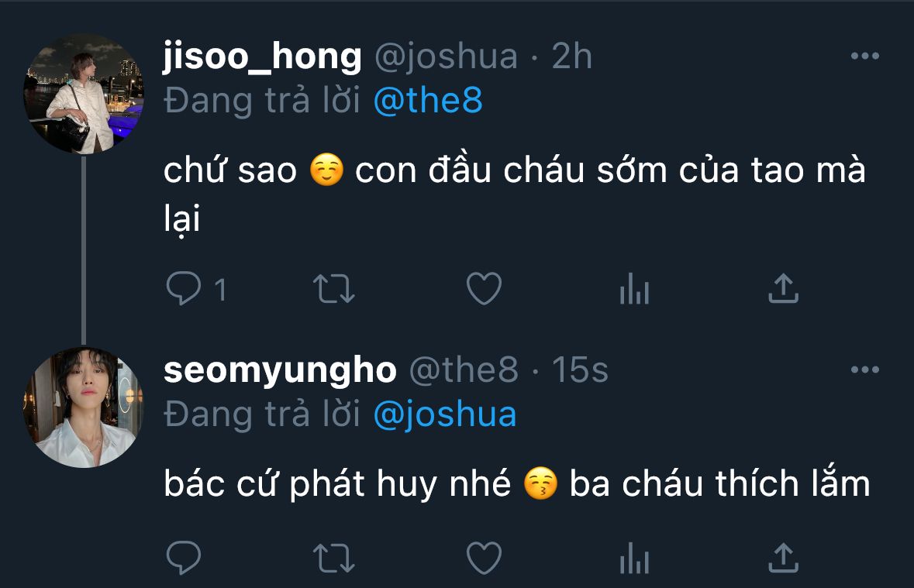The width and height of the screenshot is (914, 588).
Task: Click the 2h timestamp on first tweet
Action: click(x=571, y=57)
